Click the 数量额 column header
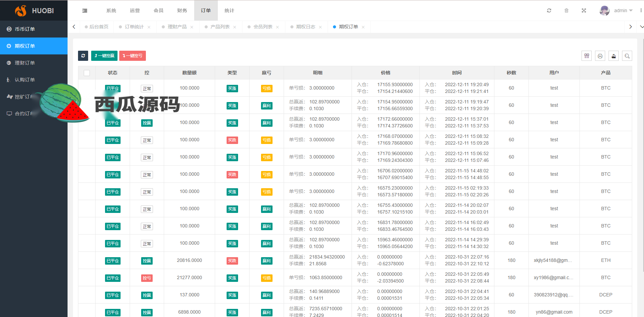 pos(189,73)
